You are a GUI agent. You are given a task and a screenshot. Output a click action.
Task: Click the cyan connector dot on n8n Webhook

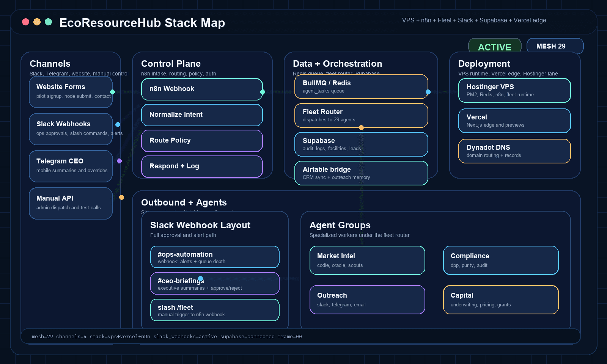pyautogui.click(x=262, y=91)
